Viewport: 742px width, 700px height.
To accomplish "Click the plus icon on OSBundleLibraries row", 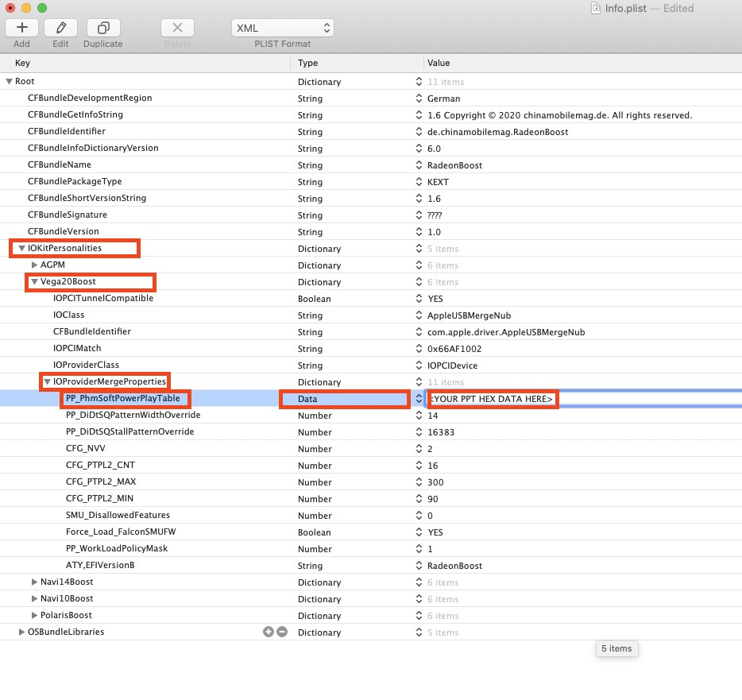I will coord(269,632).
